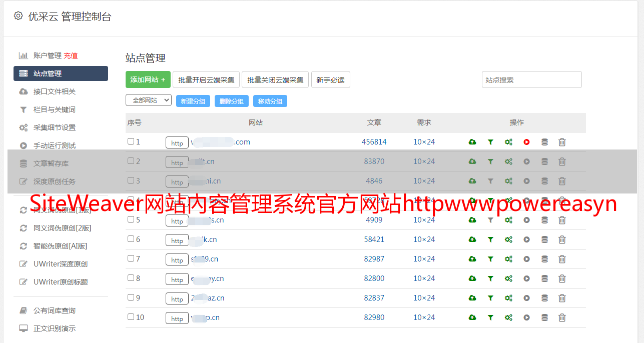
Task: Open article count 58421 link
Action: [374, 239]
